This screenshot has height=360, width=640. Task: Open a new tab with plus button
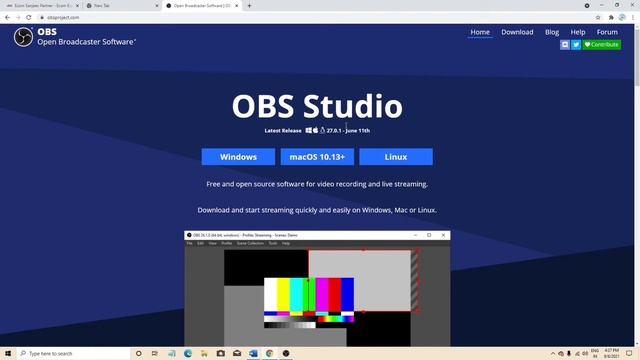249,6
